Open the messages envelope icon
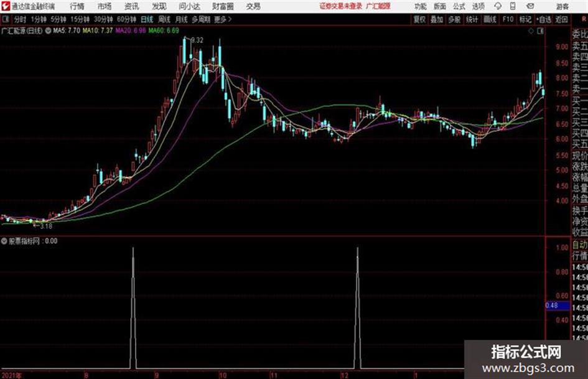 (x=530, y=6)
